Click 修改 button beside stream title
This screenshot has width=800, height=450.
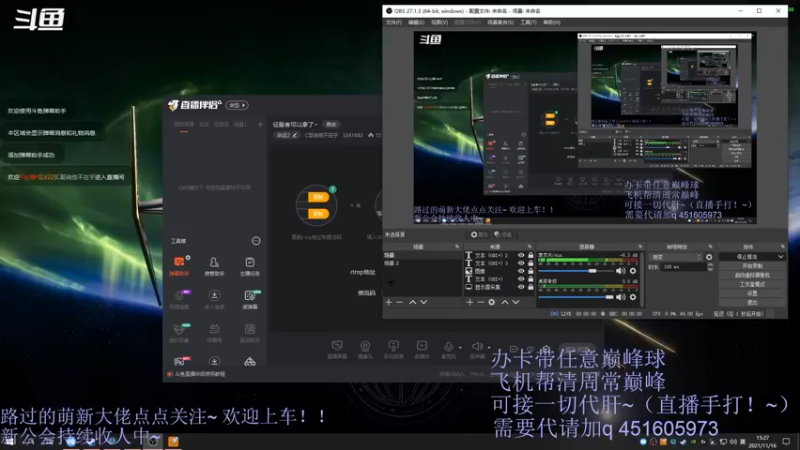tap(332, 124)
